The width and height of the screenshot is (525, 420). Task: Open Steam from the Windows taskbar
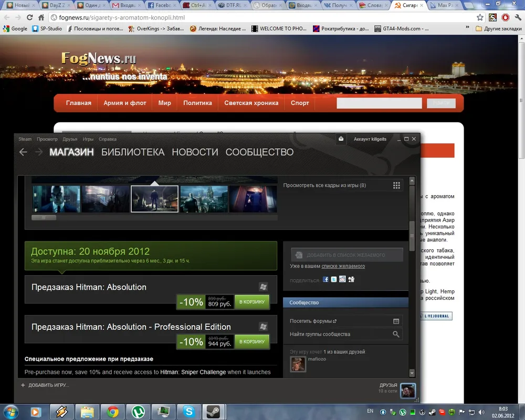(213, 412)
